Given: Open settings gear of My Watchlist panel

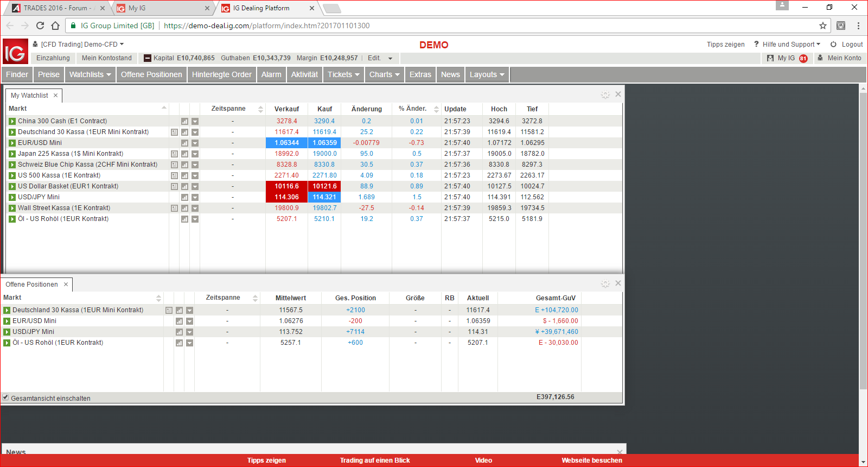Looking at the screenshot, I should tap(605, 94).
